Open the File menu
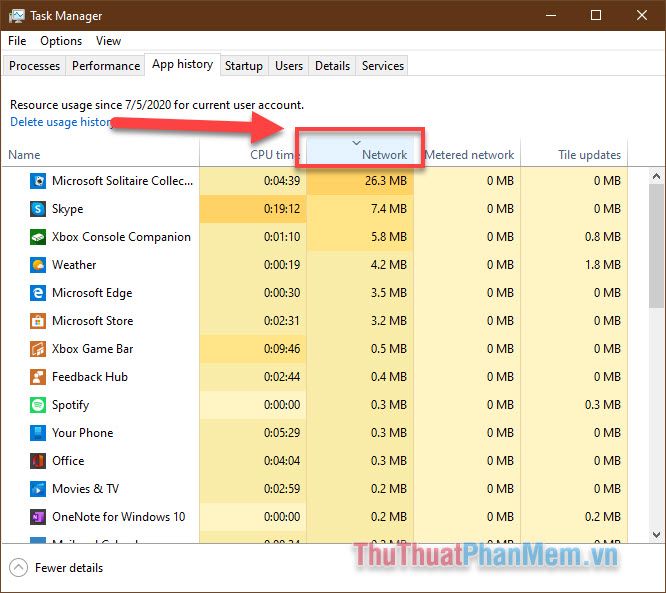Screen dimensions: 666x593 coord(17,41)
